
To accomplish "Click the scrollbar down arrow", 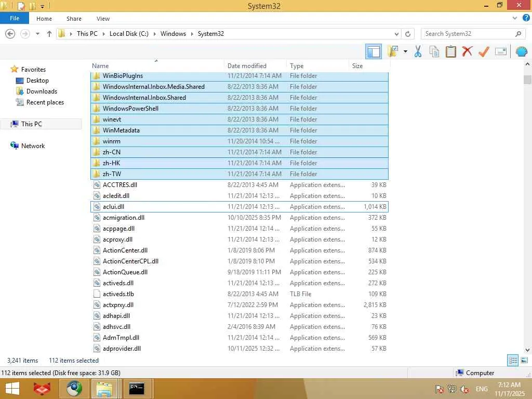I will point(527,350).
